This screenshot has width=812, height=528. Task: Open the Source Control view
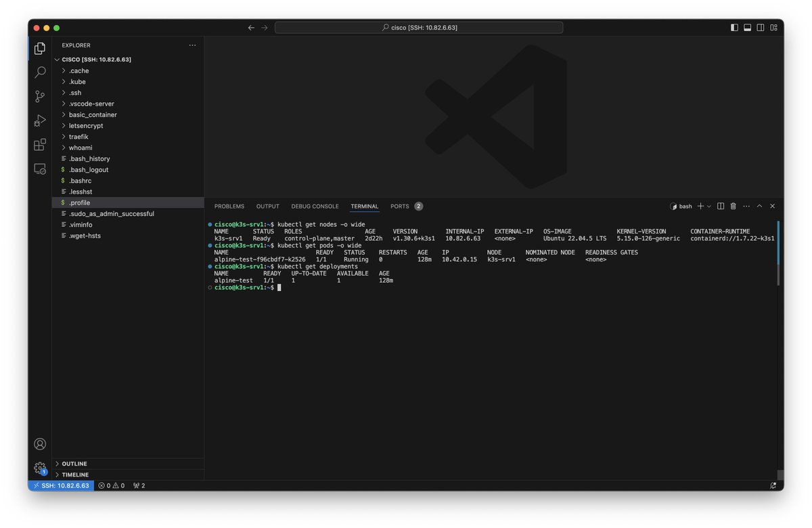click(40, 96)
